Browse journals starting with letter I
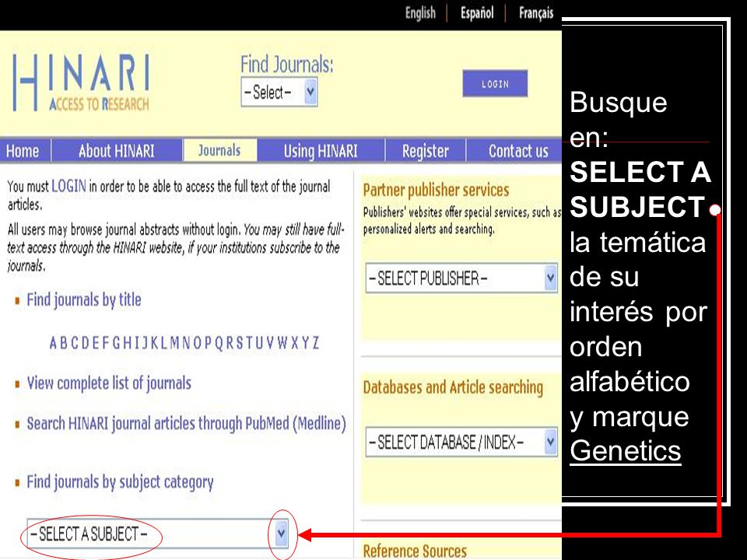The height and width of the screenshot is (560, 747). coord(137,343)
